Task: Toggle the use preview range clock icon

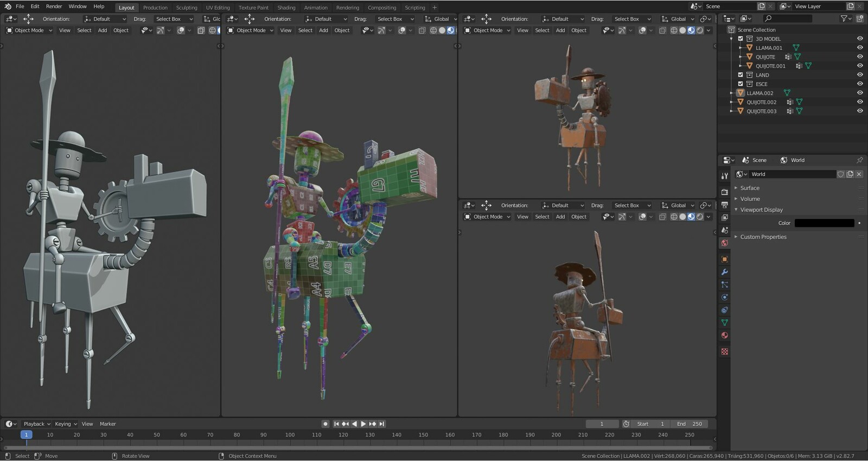Action: tap(626, 424)
